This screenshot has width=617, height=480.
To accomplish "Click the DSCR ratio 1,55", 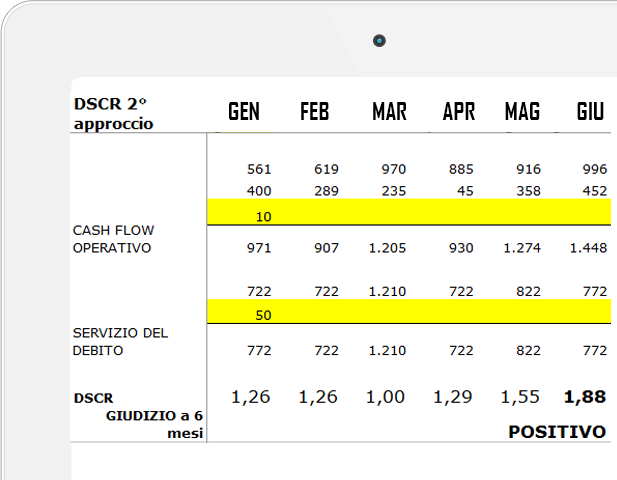I will click(520, 397).
